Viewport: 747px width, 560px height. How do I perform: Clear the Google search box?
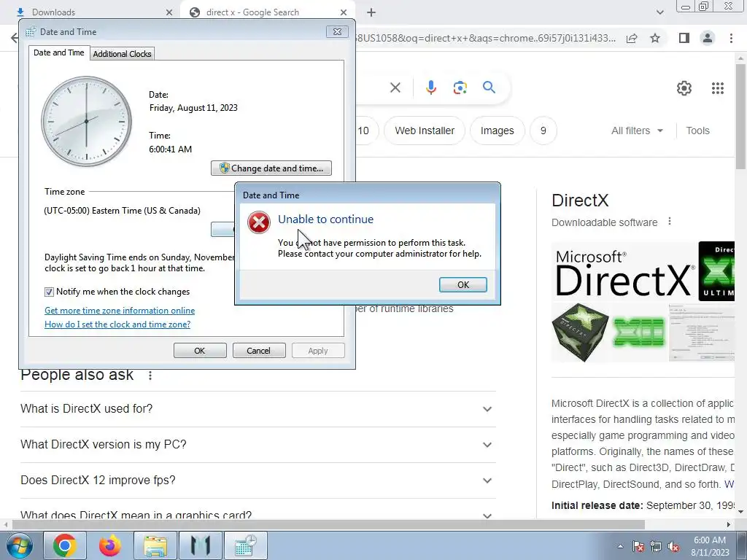pyautogui.click(x=395, y=87)
